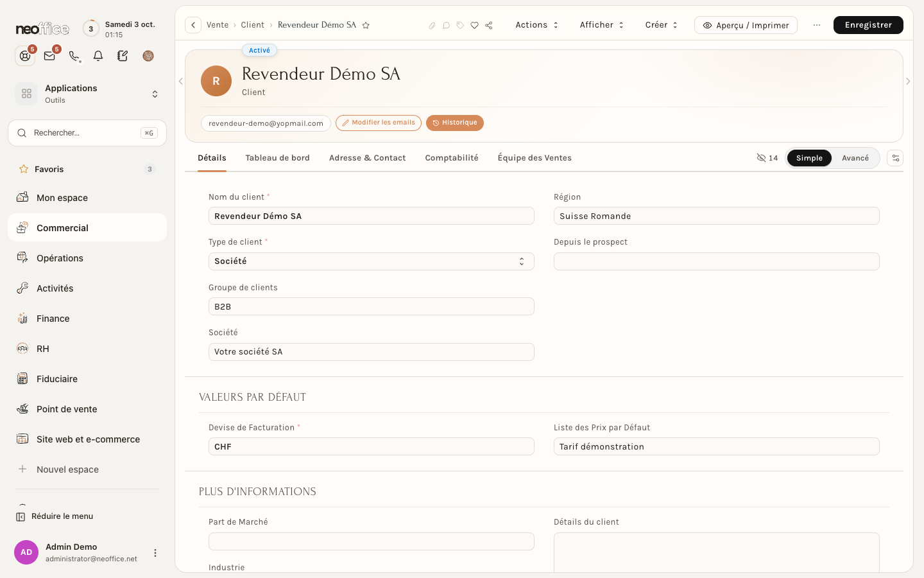
Task: Switch to Avancé view mode
Action: coord(855,158)
